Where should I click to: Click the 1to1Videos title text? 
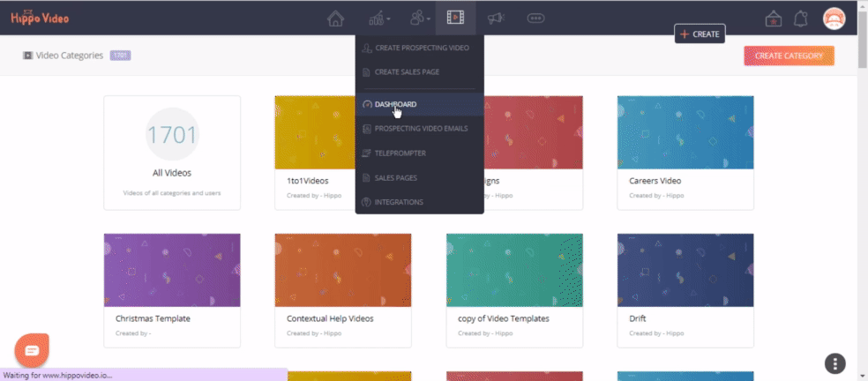tap(307, 181)
